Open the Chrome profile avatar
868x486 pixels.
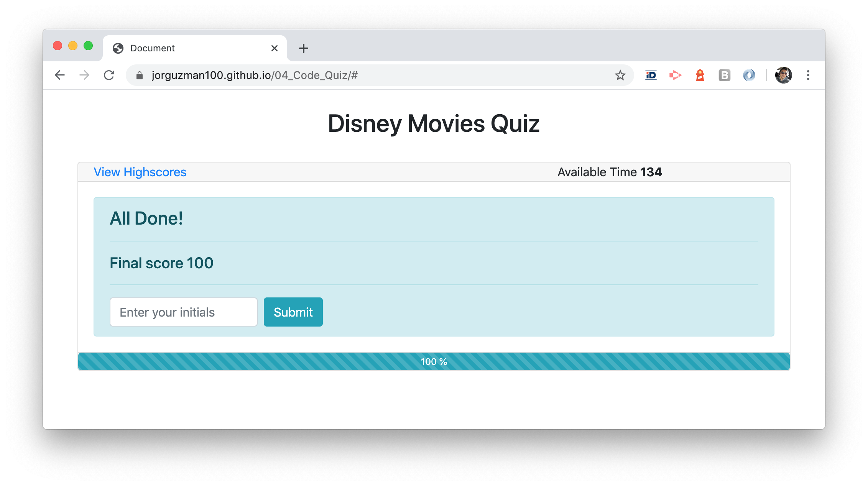[x=783, y=75]
